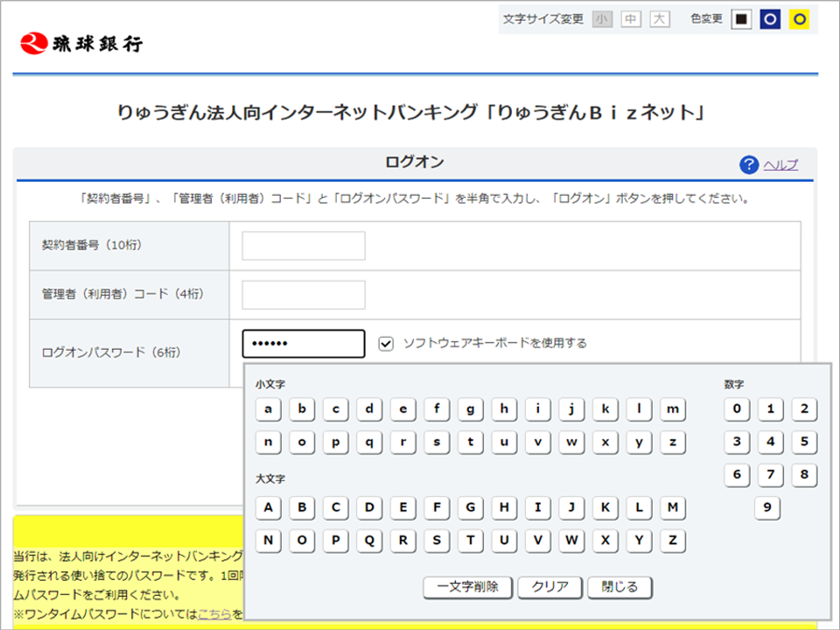840x630 pixels.
Task: Tap the uppercase 'D' key
Action: pos(369,507)
